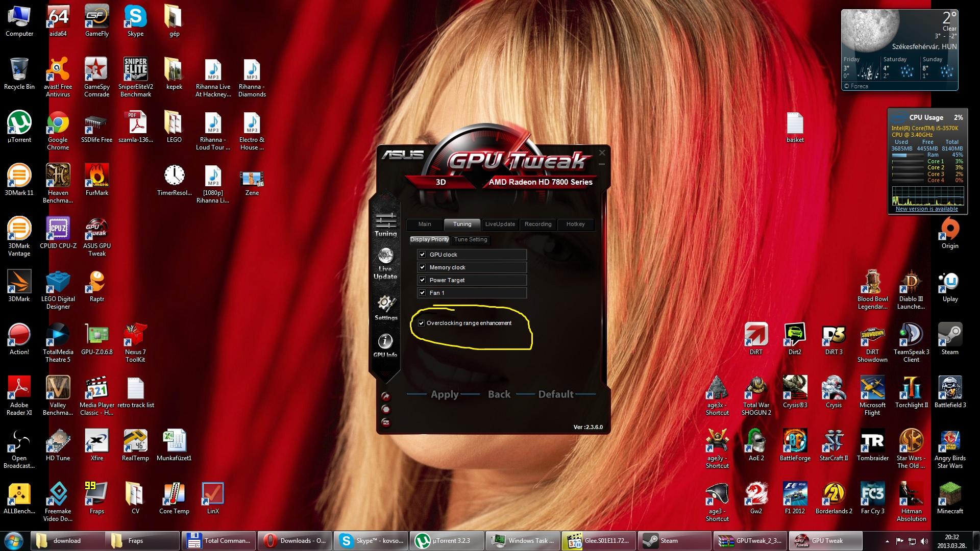Viewport: 980px width, 551px height.
Task: Click the AMD Radeon HD 7800 Series label
Action: click(x=541, y=182)
